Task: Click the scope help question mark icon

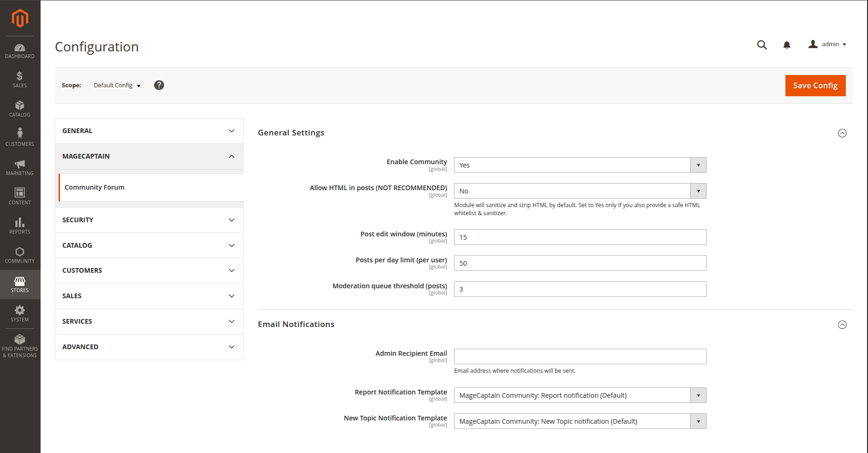Action: click(159, 85)
